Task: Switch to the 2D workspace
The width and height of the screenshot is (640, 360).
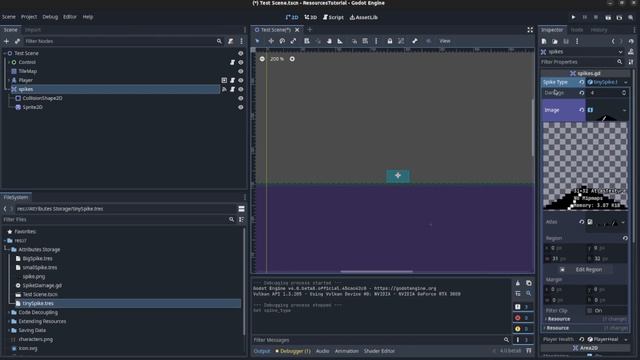Action: coord(292,18)
